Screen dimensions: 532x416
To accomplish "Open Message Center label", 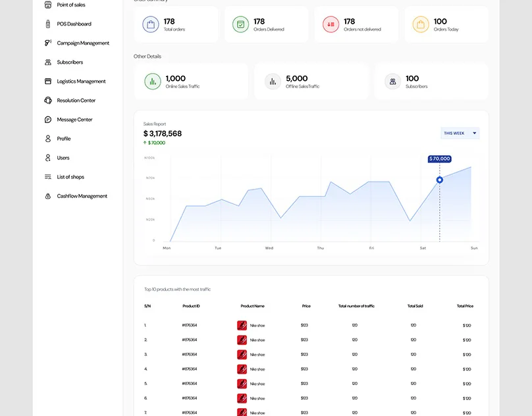I will tap(74, 119).
